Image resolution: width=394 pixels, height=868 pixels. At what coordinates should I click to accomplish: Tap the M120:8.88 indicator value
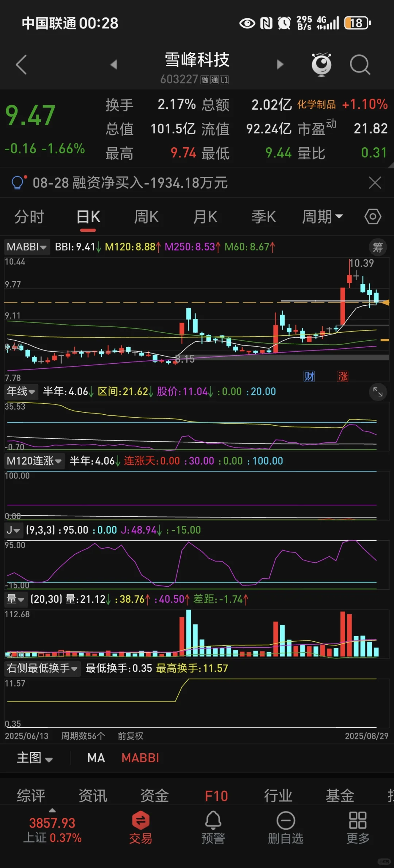pos(132,247)
